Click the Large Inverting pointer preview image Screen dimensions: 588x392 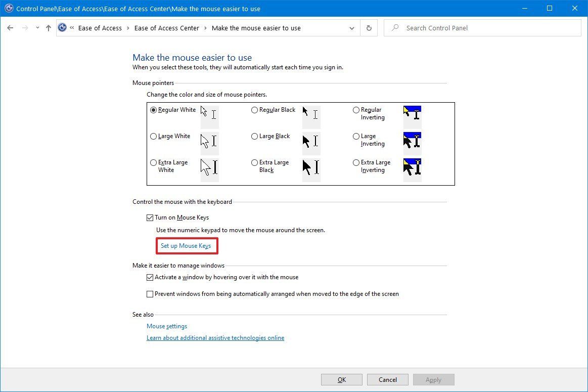(412, 142)
